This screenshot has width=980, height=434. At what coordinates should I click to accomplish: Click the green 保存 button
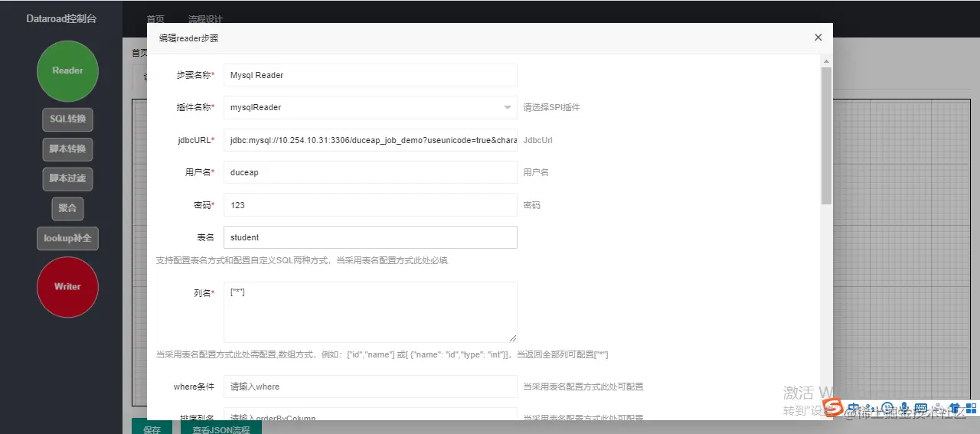pyautogui.click(x=152, y=427)
